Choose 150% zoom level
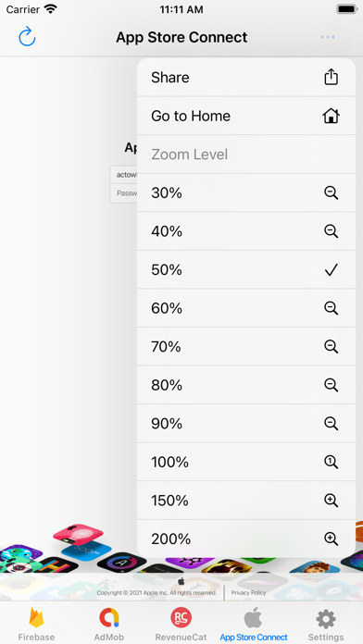 click(x=245, y=501)
